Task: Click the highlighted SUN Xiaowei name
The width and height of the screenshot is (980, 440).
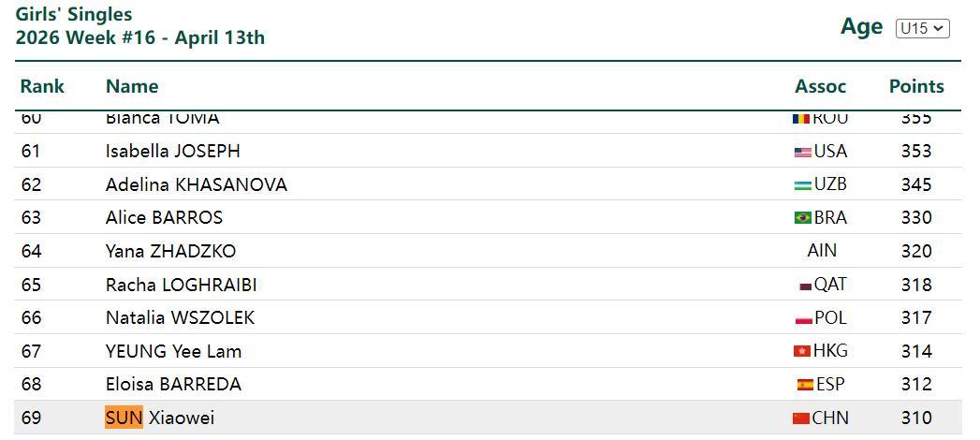Action: (159, 418)
